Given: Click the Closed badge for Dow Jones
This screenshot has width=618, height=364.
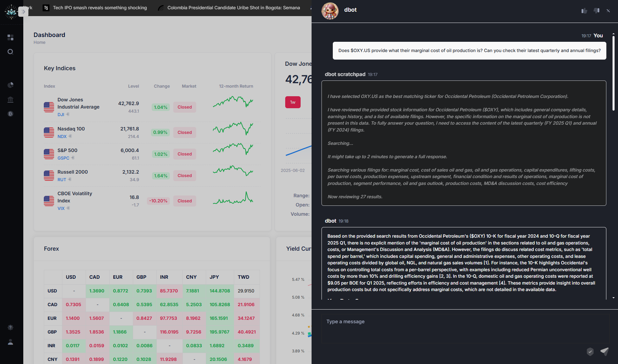Looking at the screenshot, I should point(185,107).
